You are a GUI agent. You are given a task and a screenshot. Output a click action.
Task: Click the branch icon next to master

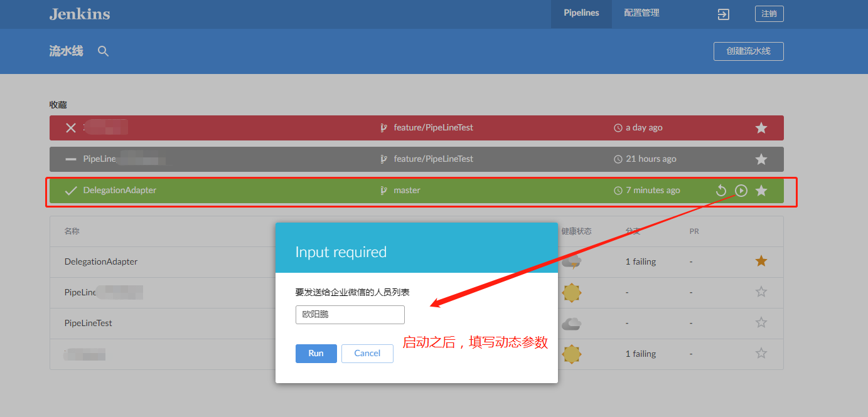point(383,190)
